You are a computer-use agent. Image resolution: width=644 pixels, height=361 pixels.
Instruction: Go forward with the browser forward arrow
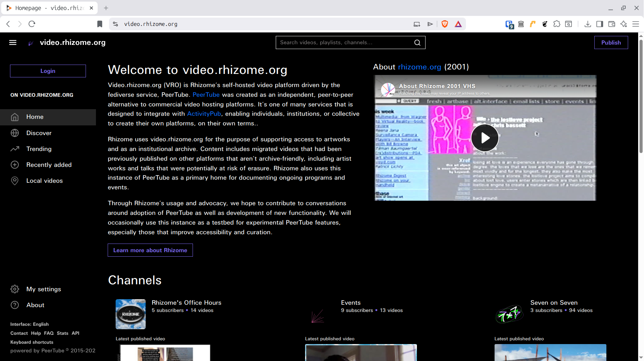(20, 24)
